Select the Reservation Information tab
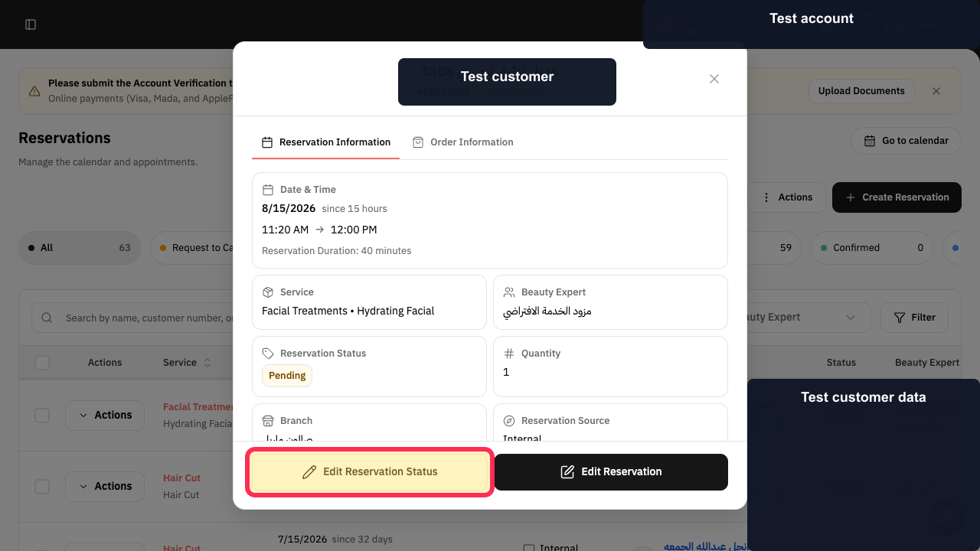Screen dimensions: 980x551 [x=326, y=142]
